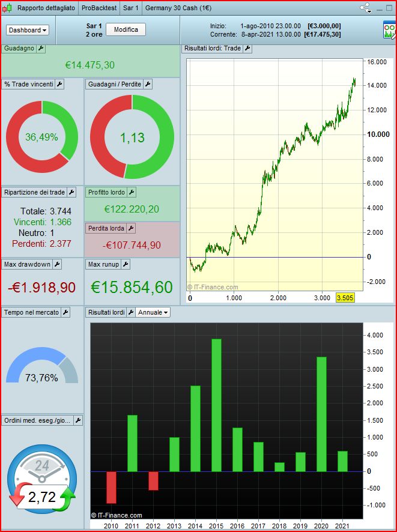The height and width of the screenshot is (532, 397).
Task: Select the Sar 1 title tab
Action: coord(131,8)
